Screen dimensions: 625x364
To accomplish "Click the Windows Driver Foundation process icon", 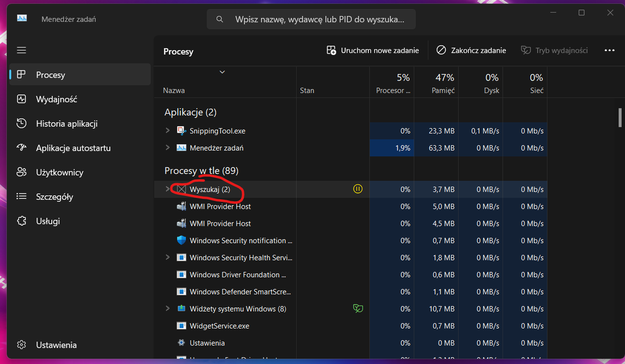I will point(182,275).
